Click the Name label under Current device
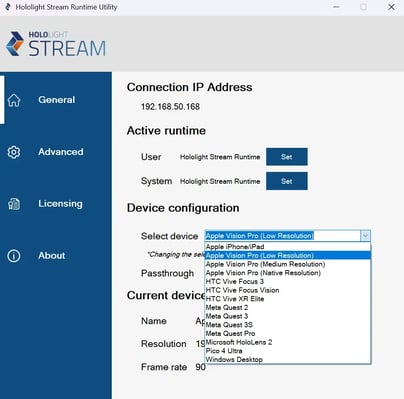404x399 pixels. [154, 321]
